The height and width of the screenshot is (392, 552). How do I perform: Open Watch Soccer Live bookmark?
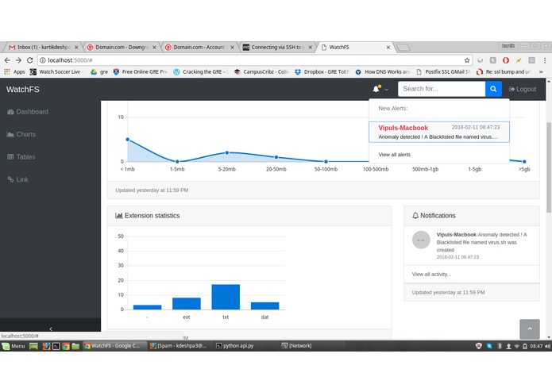point(56,71)
